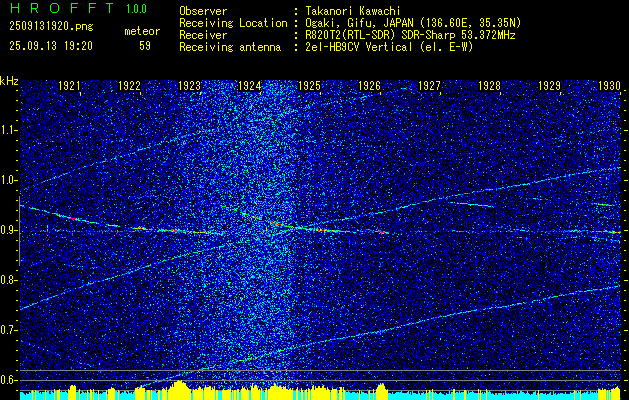
Task: Click the 0.9 frequency axis label
Action: [x=8, y=230]
